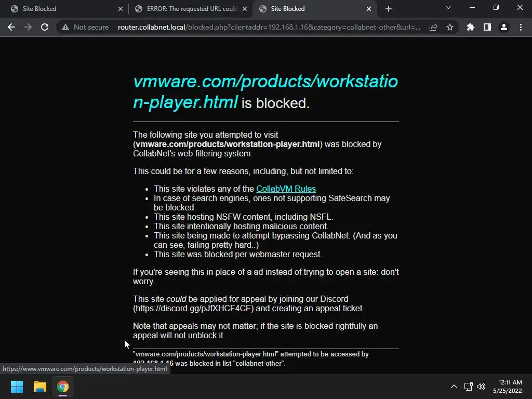
Task: Click the bold vmware.com URL in paragraph
Action: tap(228, 144)
